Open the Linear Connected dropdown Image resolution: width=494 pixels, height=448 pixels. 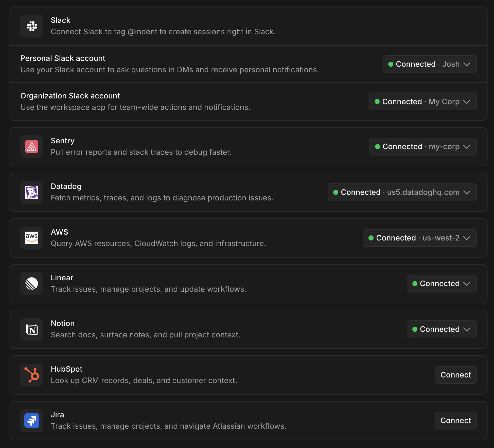(441, 284)
